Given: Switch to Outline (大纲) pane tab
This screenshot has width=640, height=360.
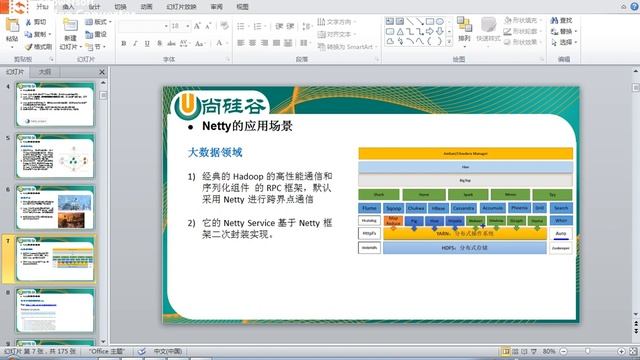Looking at the screenshot, I should pyautogui.click(x=44, y=72).
